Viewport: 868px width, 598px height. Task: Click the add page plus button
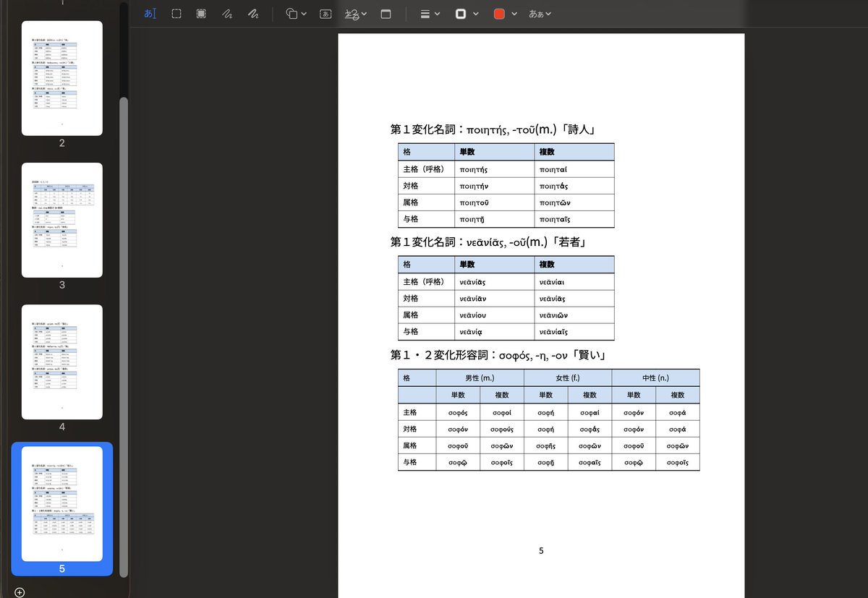[20, 592]
